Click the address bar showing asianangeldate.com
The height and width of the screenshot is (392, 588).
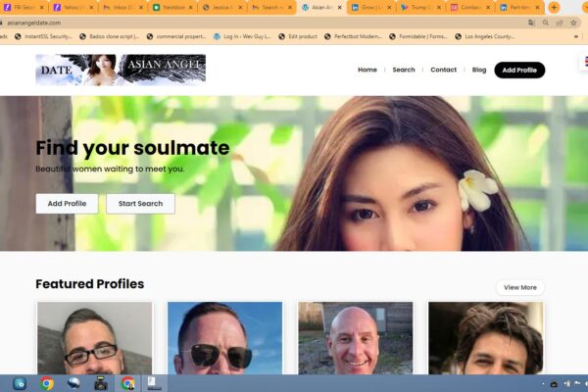tap(245, 22)
